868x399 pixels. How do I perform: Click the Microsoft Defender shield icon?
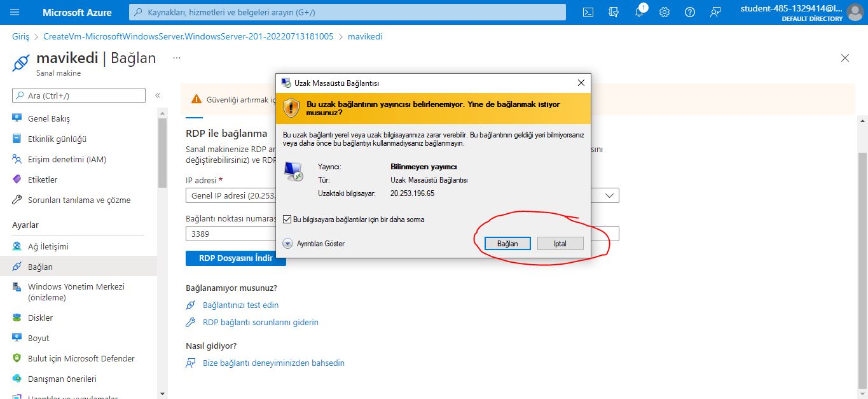point(17,358)
